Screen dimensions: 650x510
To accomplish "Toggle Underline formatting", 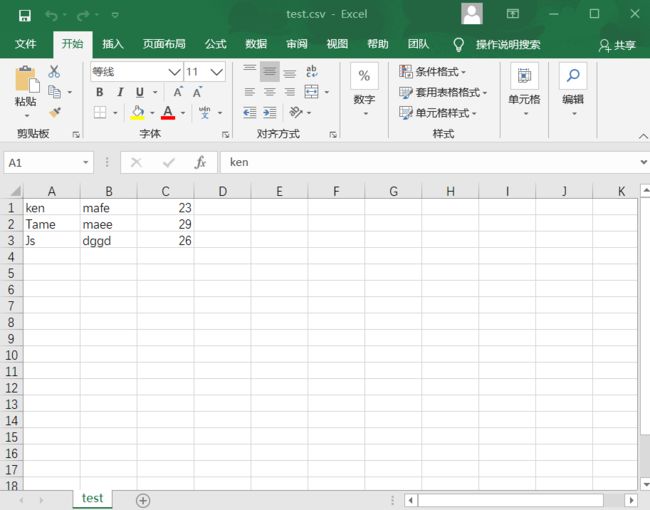I will pos(140,92).
